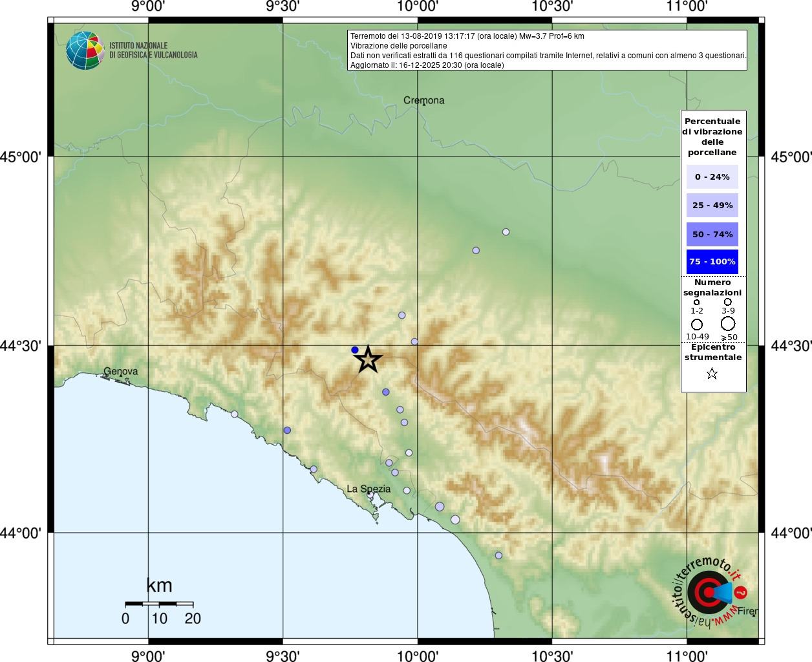Click the 0 - 24% color swatch

coord(712,176)
